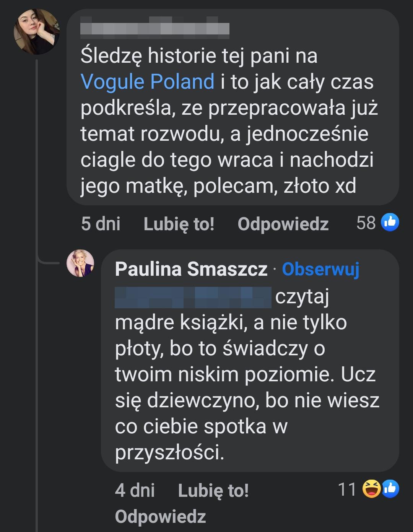
Task: Click the thumbs-up icon beside the laughing emoji
Action: tap(391, 489)
